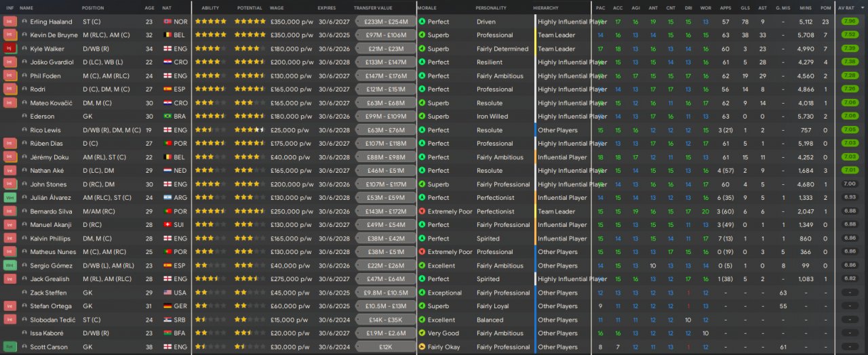The height and width of the screenshot is (355, 868).
Task: Click Matheus Nunes' red morale icon
Action: pos(422,252)
